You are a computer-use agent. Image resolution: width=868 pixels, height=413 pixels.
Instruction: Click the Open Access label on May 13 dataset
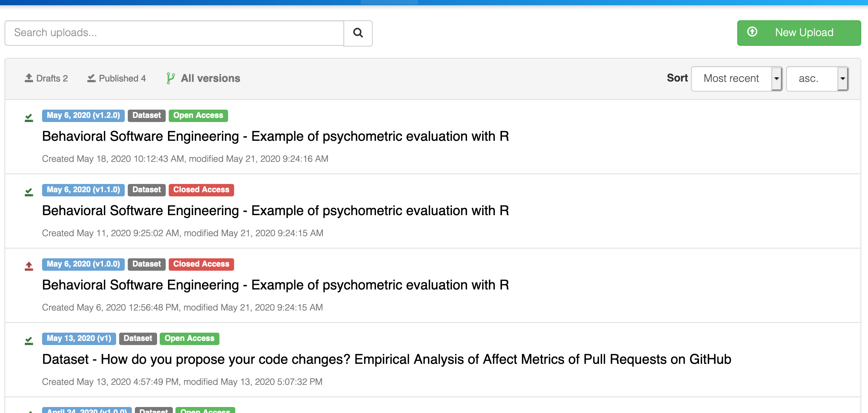point(189,339)
